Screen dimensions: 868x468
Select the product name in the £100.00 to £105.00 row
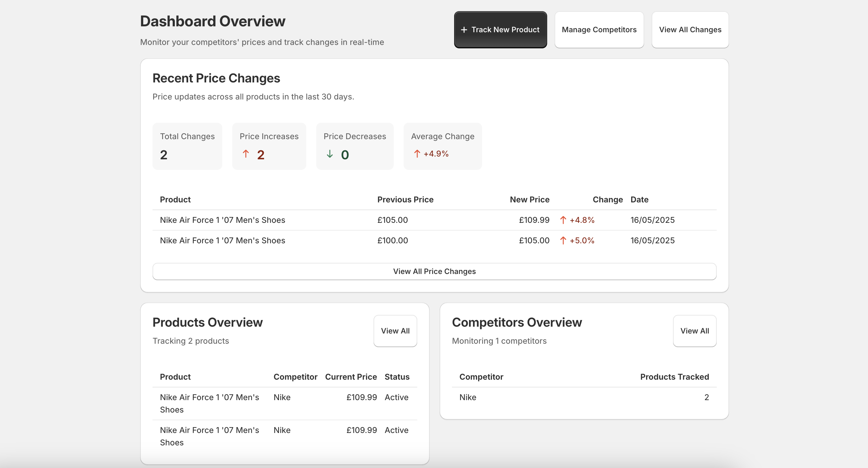pos(222,241)
